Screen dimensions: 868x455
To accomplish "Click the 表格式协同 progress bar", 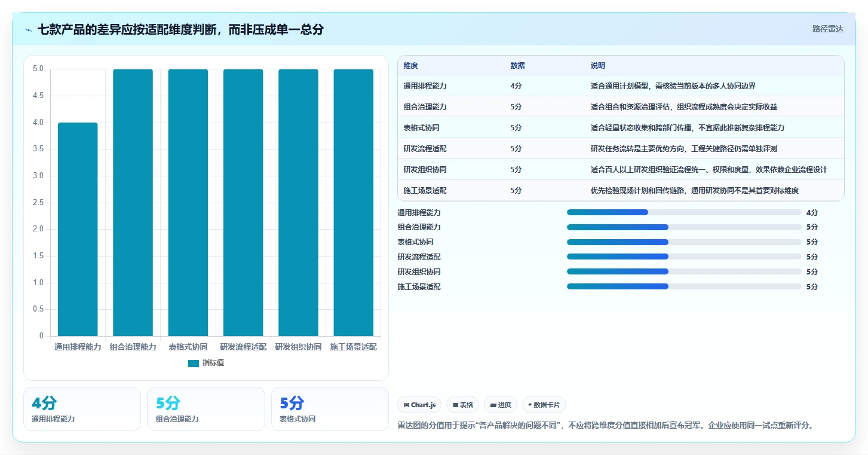I will (x=684, y=242).
